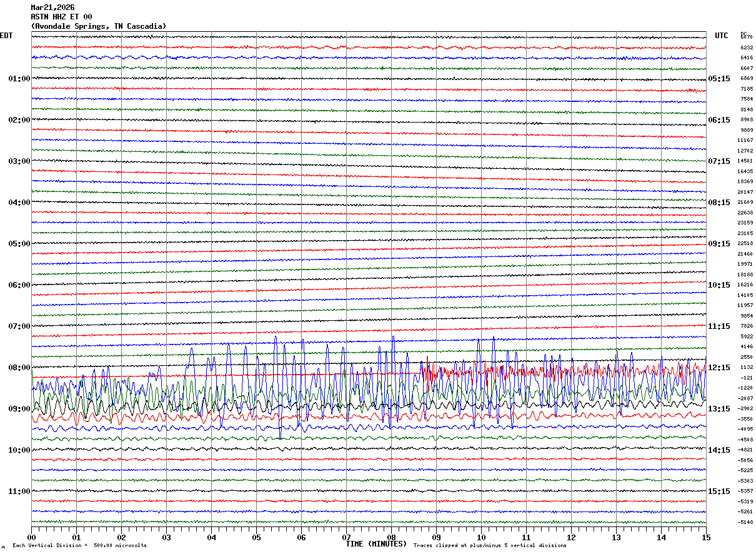The image size is (756, 554).
Task: Click the scale note "Each Vertical Division = 500.00 microvolts"
Action: click(79, 546)
